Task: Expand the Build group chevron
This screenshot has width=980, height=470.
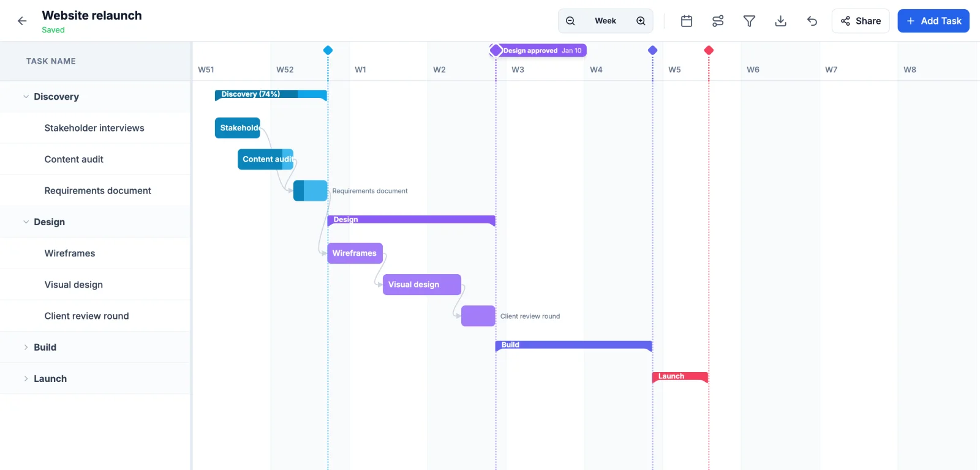Action: pyautogui.click(x=26, y=348)
